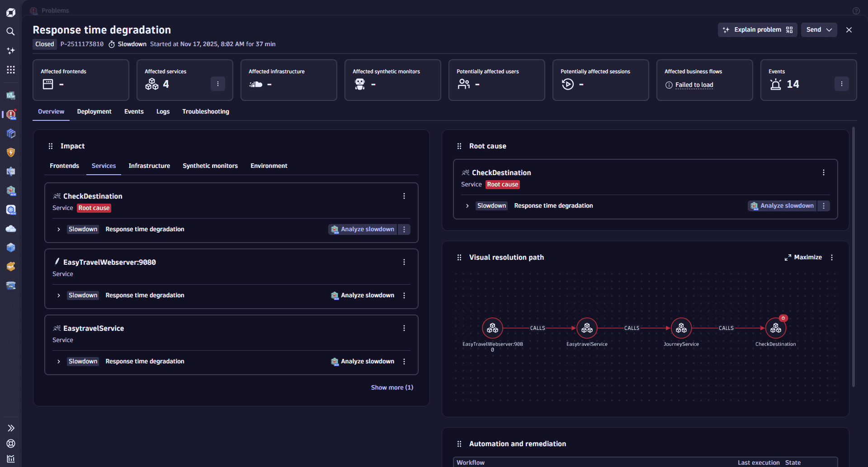Expand Slowdown row in Root cause panel
The width and height of the screenshot is (868, 467).
[x=467, y=206]
